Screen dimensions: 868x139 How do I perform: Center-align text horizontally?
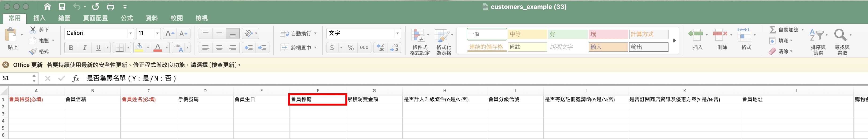click(x=219, y=48)
